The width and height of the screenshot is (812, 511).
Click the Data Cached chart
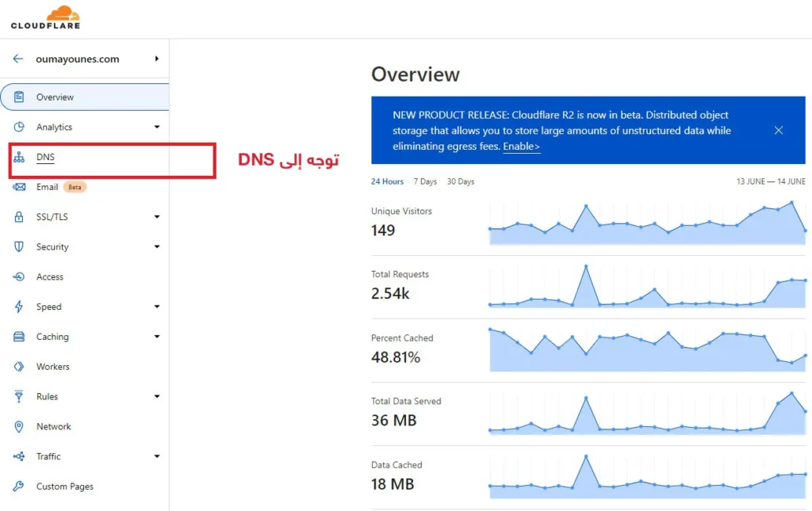[x=647, y=477]
